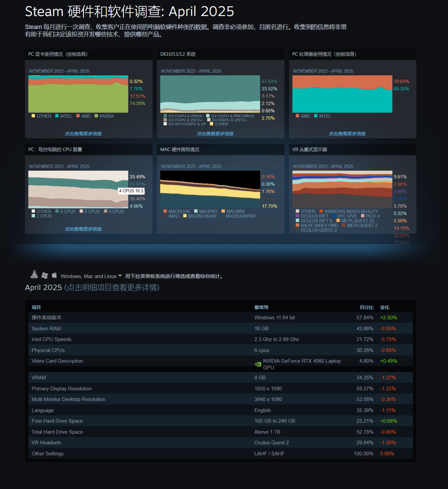The image size is (448, 489).
Task: Click the DX12GPU & WIN10 legend swatch
Action: 165,116
